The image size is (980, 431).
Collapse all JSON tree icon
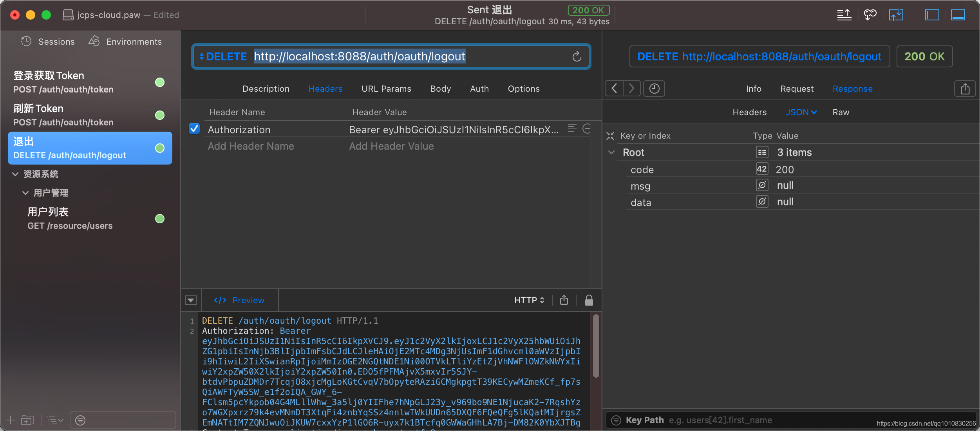click(x=610, y=136)
